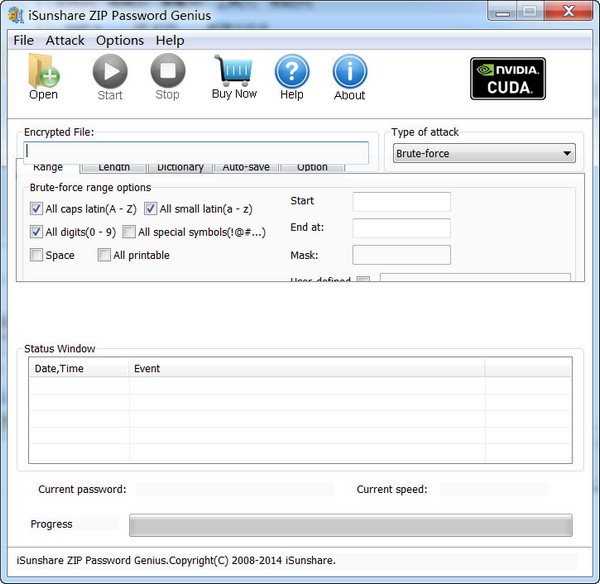Toggle All small latin(a - z) checkbox
The width and height of the screenshot is (600, 584).
(151, 209)
